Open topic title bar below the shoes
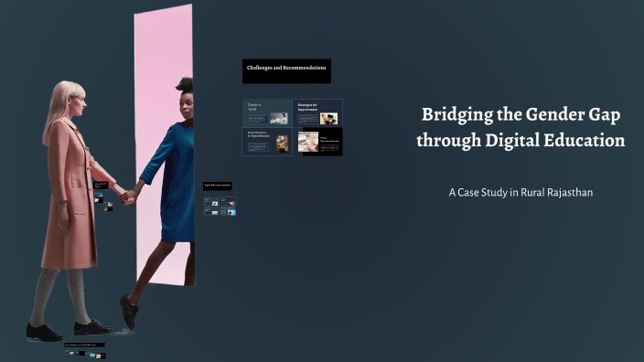 [84, 345]
